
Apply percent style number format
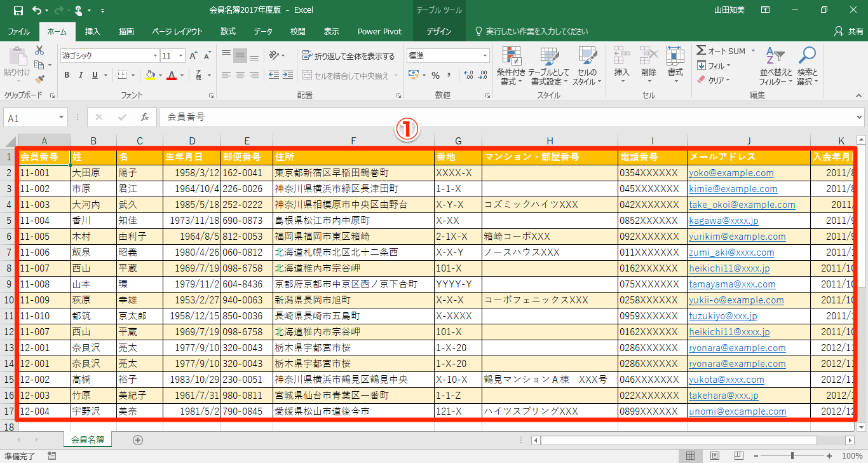435,75
